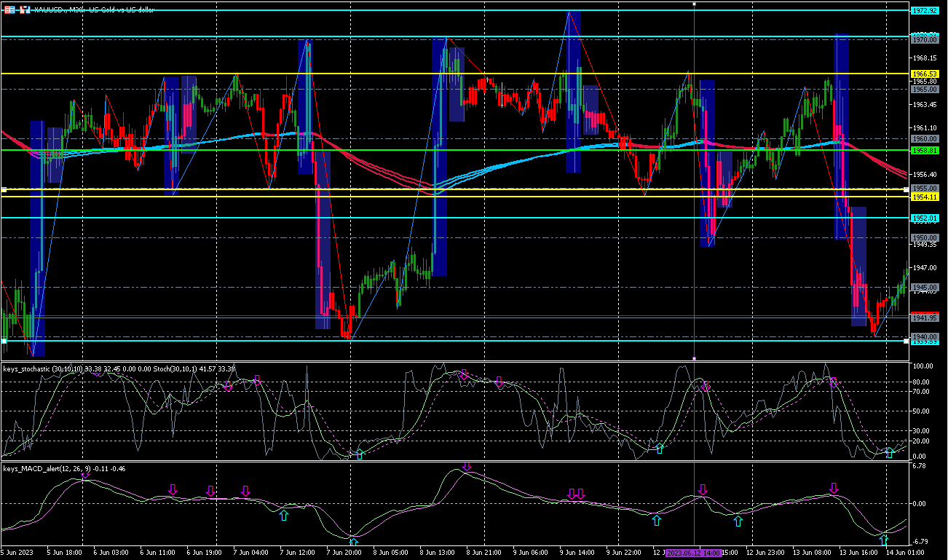Image resolution: width=948 pixels, height=560 pixels.
Task: Click the 1968.15 price axis value
Action: click(x=925, y=58)
